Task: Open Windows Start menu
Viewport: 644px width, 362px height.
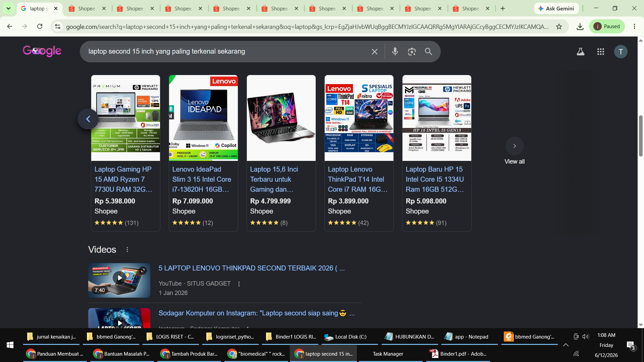Action: pyautogui.click(x=10, y=345)
